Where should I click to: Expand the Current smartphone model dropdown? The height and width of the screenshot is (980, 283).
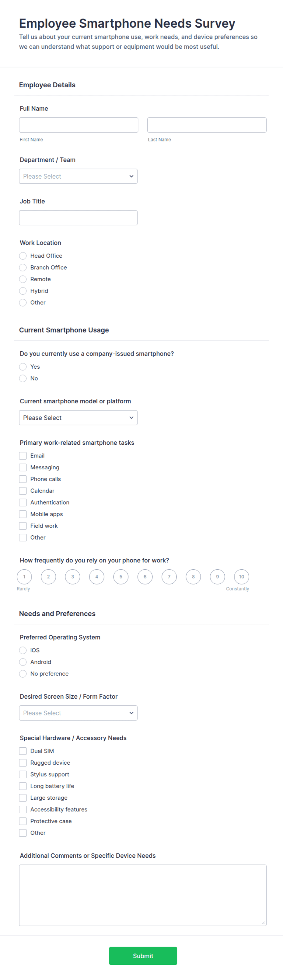[78, 417]
